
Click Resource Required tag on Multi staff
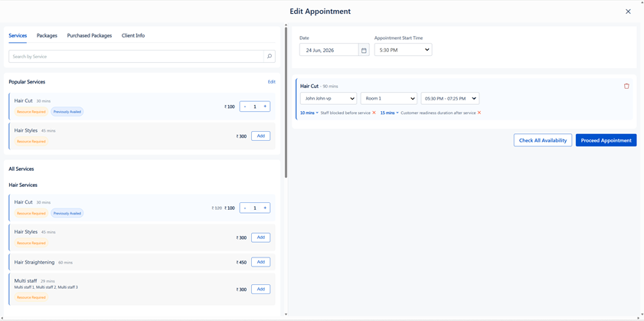click(31, 297)
